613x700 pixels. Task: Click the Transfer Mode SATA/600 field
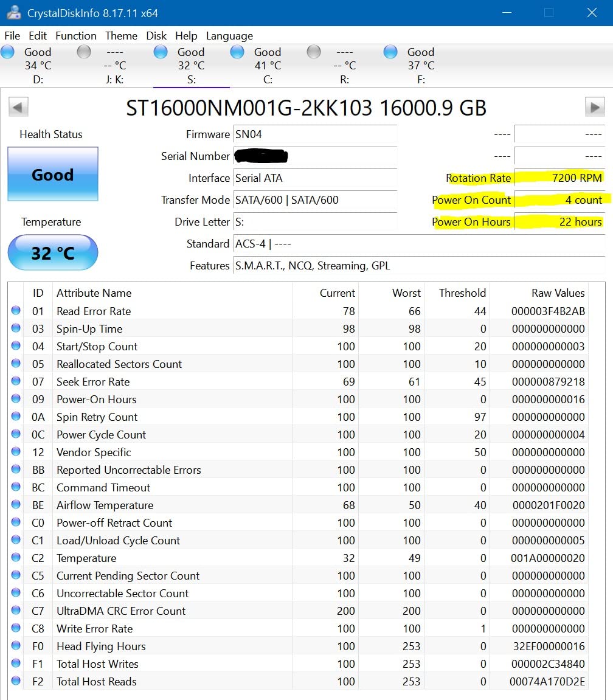(x=315, y=200)
